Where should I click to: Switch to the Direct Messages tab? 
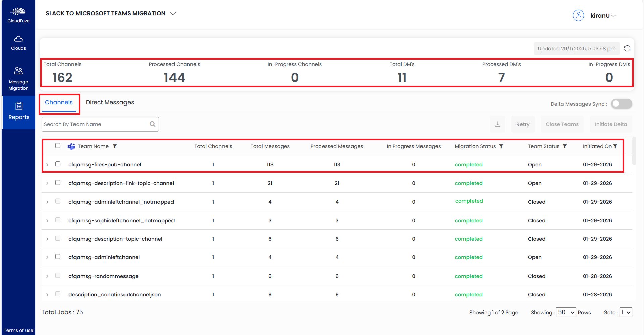[110, 102]
